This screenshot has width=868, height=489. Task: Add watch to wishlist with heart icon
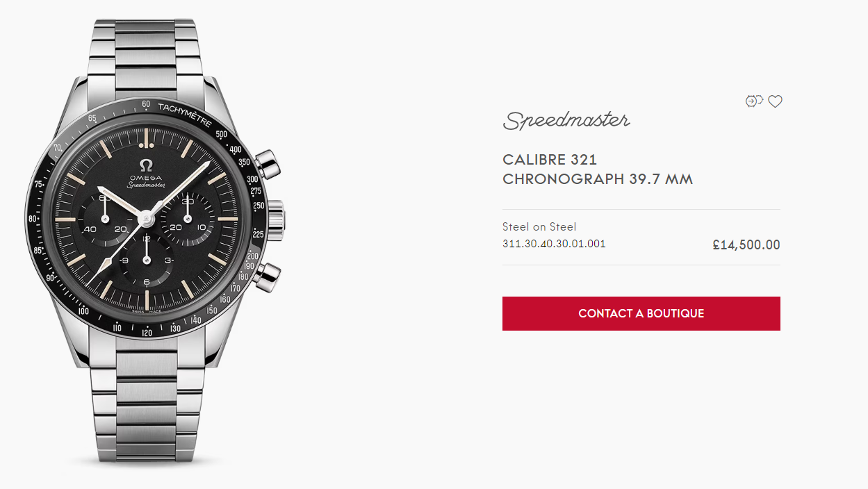point(775,101)
